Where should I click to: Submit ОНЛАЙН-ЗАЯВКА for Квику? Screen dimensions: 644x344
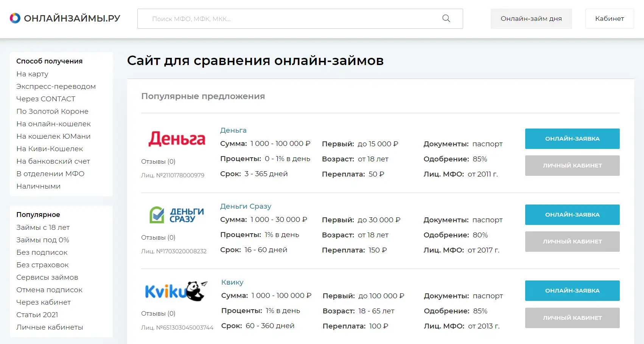572,291
